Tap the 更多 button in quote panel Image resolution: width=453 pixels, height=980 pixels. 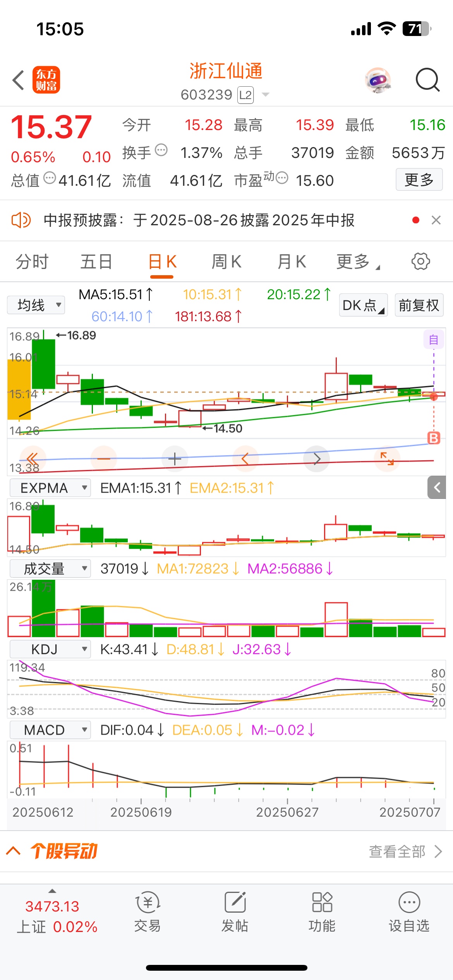(419, 180)
